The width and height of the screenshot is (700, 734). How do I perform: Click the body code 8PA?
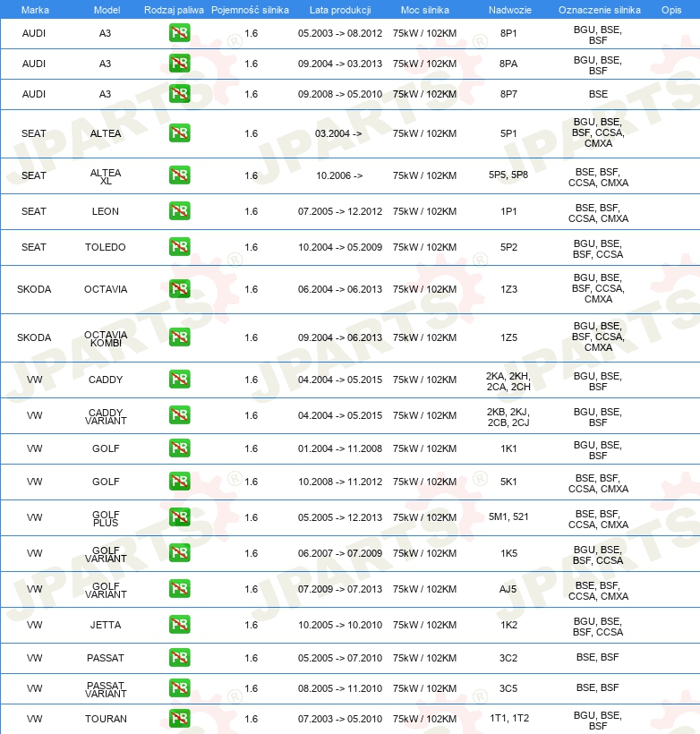coord(508,64)
